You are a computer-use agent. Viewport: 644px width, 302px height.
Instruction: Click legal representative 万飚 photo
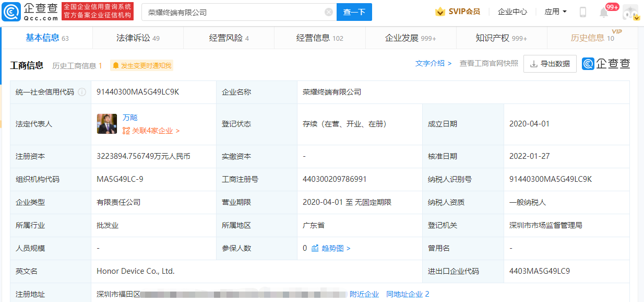tap(107, 124)
